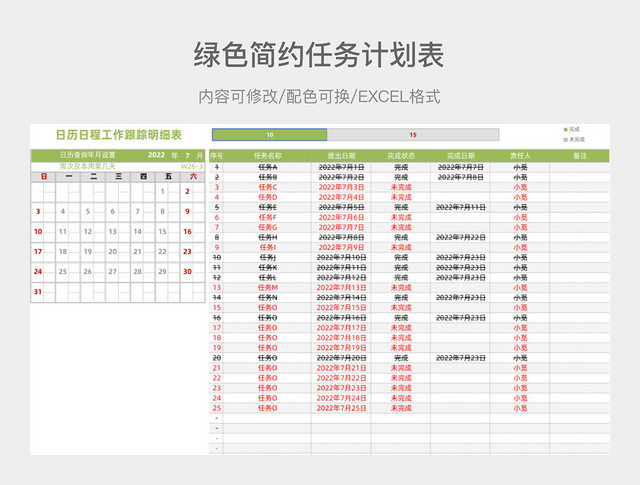Select the 任务M cell
Screen dimensions: 640x485
click(x=267, y=288)
